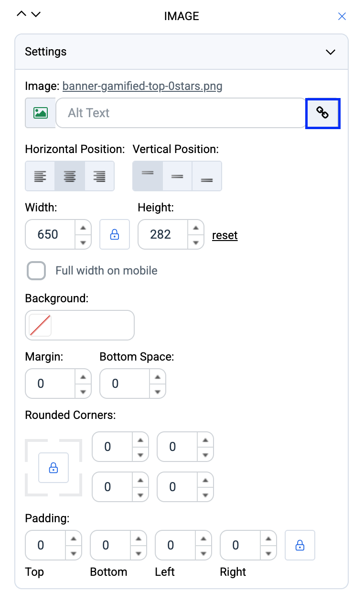Increase bottom-left rounded corner value

(140, 480)
